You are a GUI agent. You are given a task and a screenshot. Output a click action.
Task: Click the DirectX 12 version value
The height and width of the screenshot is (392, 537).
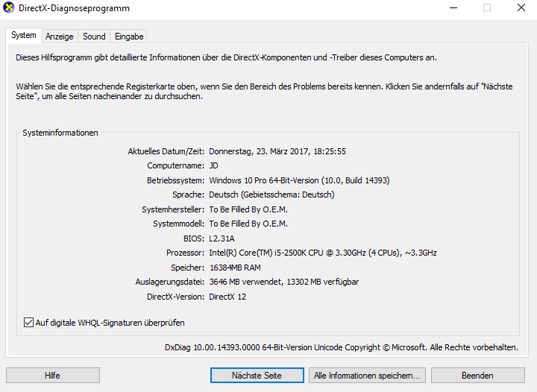pyautogui.click(x=227, y=297)
